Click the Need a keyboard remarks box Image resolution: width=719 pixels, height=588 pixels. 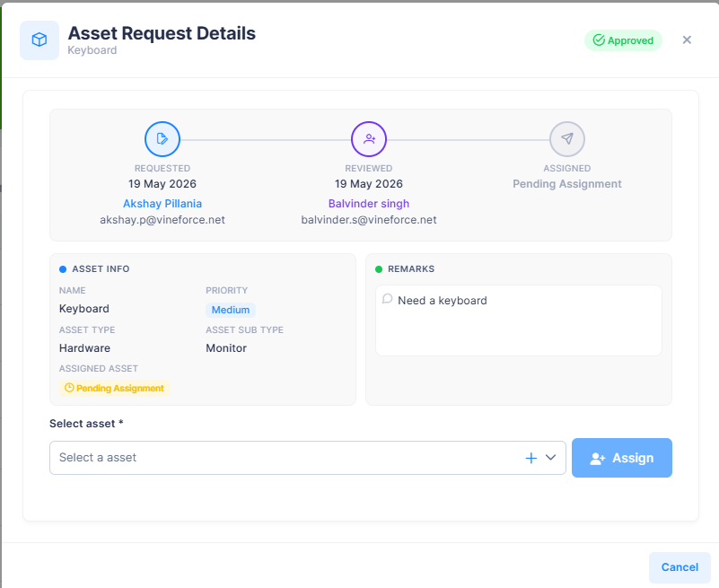click(x=519, y=320)
